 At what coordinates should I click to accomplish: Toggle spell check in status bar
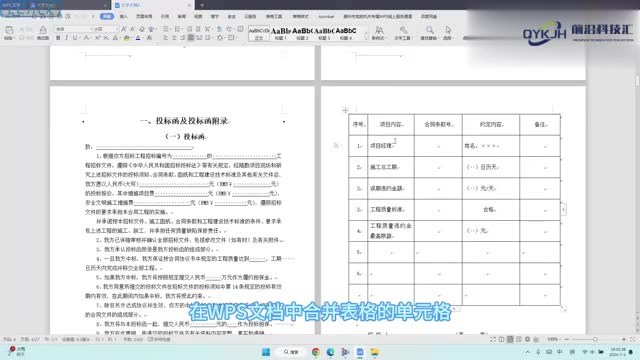(160, 339)
